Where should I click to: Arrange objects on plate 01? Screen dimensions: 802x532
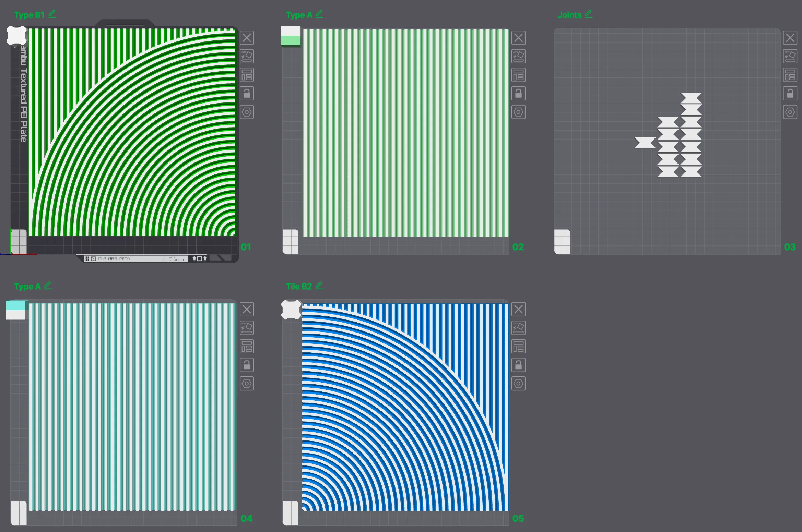tap(247, 75)
